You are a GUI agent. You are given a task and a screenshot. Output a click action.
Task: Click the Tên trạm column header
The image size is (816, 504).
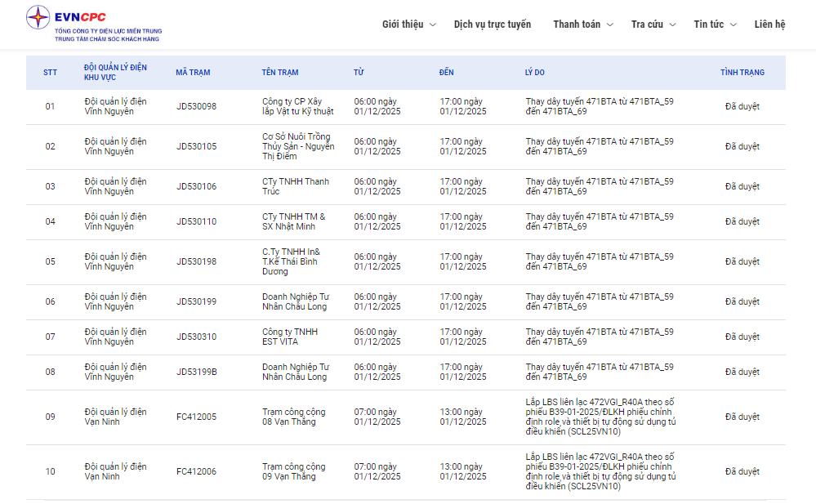point(280,73)
